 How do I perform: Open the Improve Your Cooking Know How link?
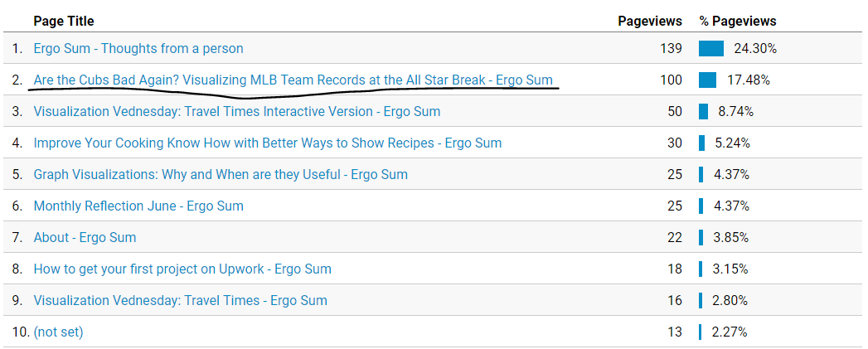(268, 143)
